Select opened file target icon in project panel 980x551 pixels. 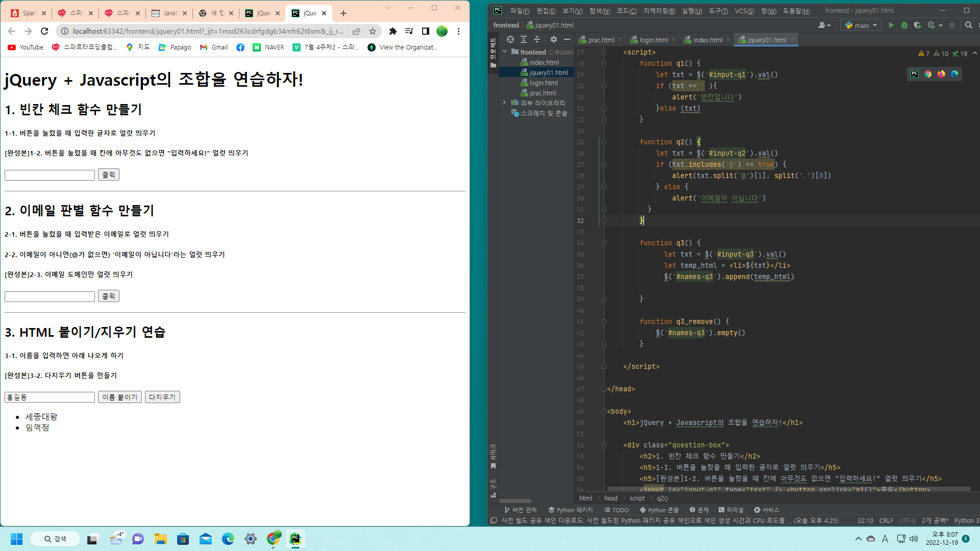tap(510, 39)
